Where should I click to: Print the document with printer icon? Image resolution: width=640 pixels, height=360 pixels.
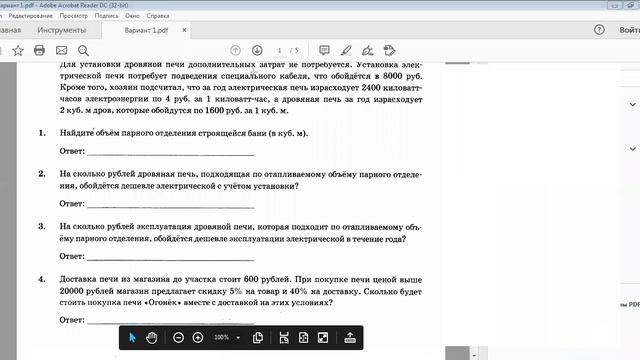click(x=39, y=50)
